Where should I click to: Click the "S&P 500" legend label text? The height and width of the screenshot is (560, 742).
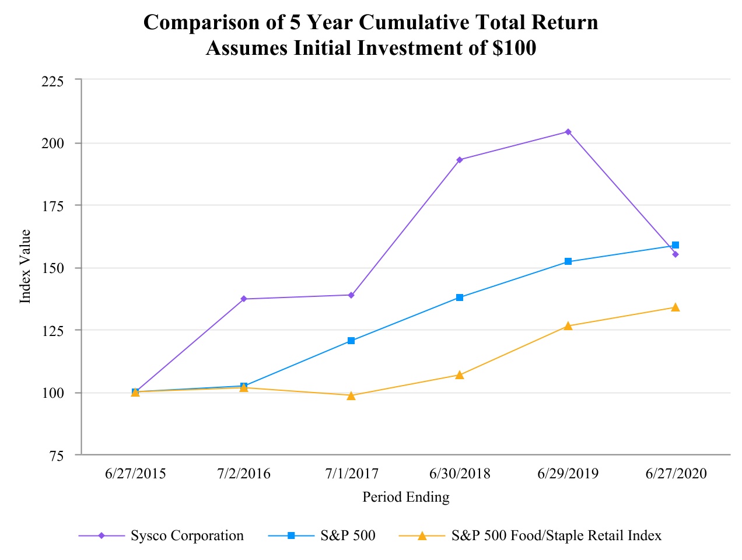pos(348,535)
